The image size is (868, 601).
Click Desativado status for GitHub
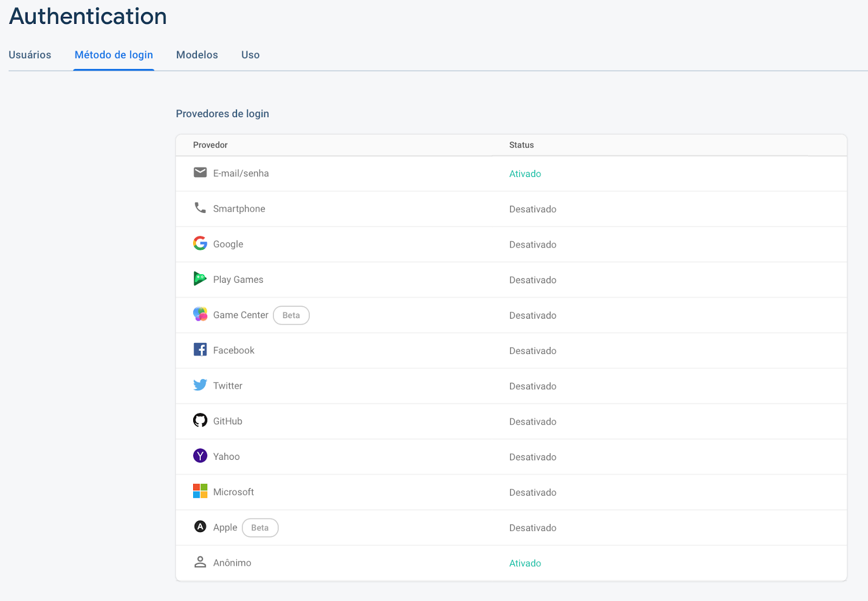click(533, 422)
